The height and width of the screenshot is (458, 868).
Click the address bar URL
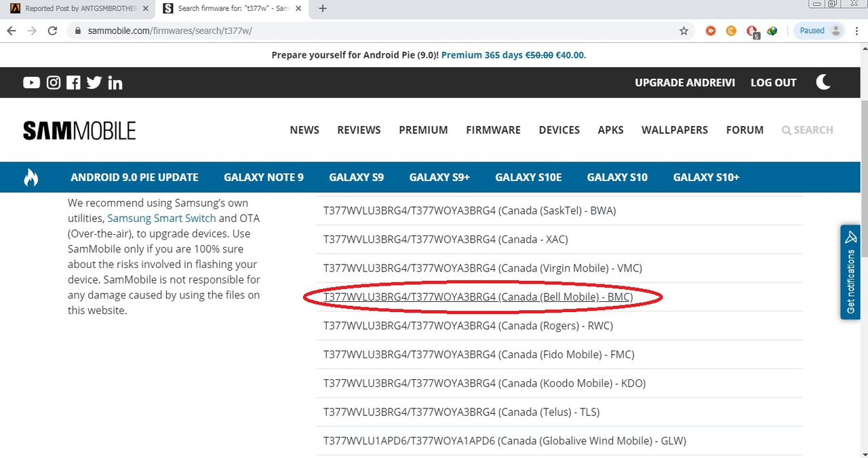tap(170, 31)
